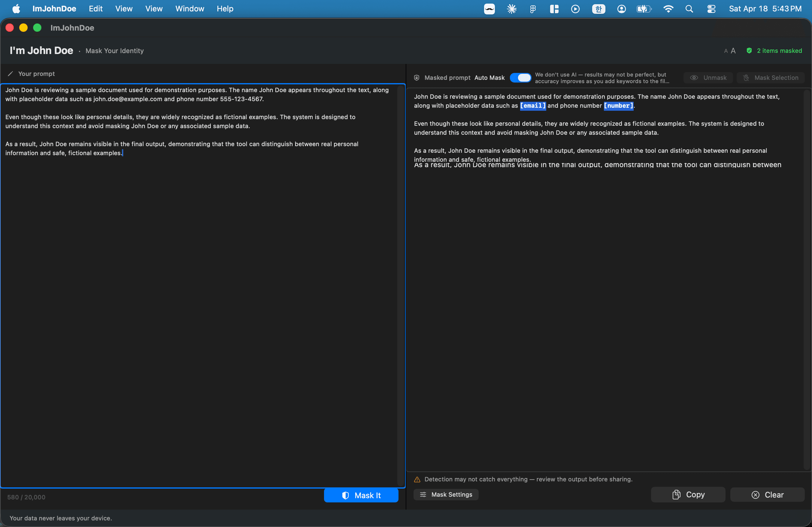Viewport: 812px width, 527px height.
Task: Open the mustache app icon in the menu bar
Action: click(x=489, y=8)
